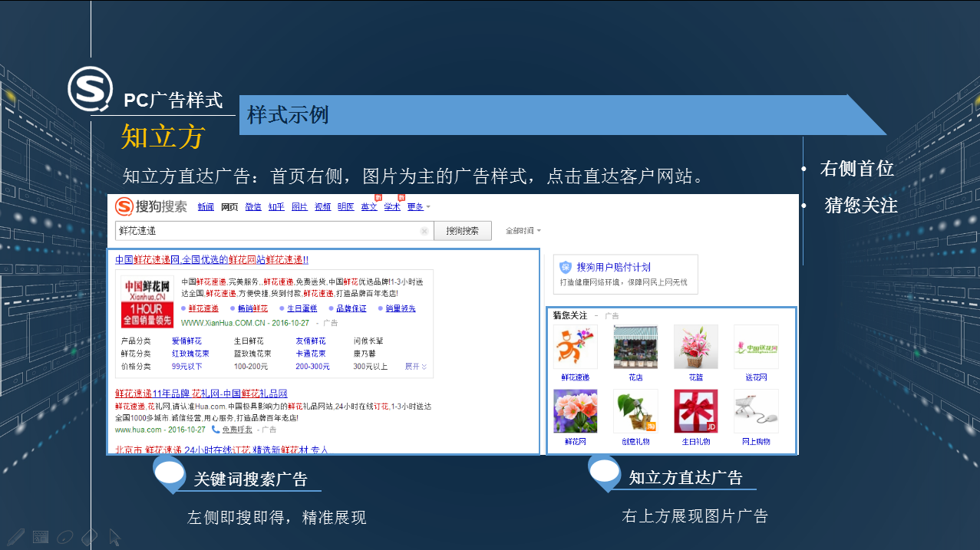Click the Sogou search logo

coord(150,206)
